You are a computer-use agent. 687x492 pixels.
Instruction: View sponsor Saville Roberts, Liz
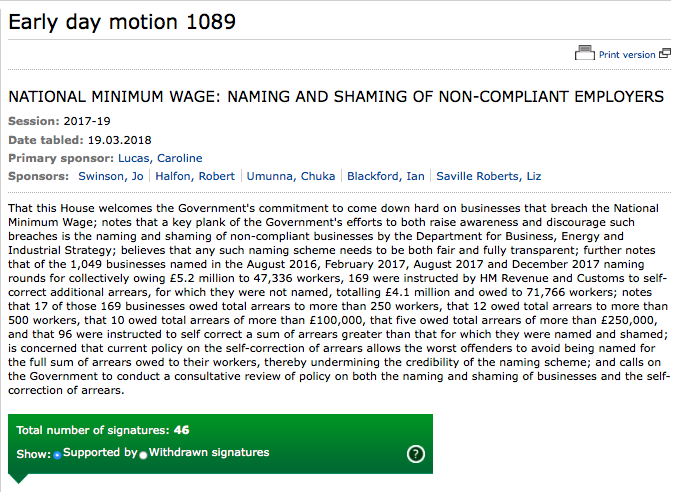tap(489, 176)
